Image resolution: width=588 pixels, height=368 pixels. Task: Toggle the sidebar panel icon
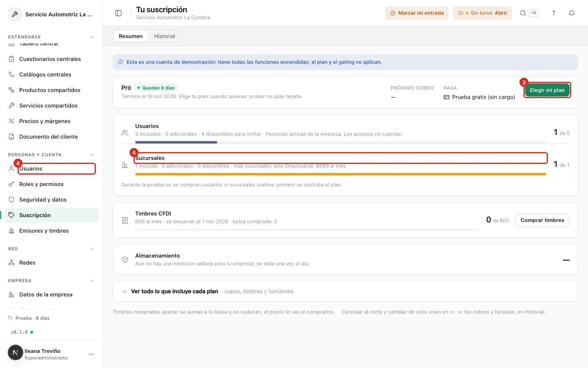(118, 13)
